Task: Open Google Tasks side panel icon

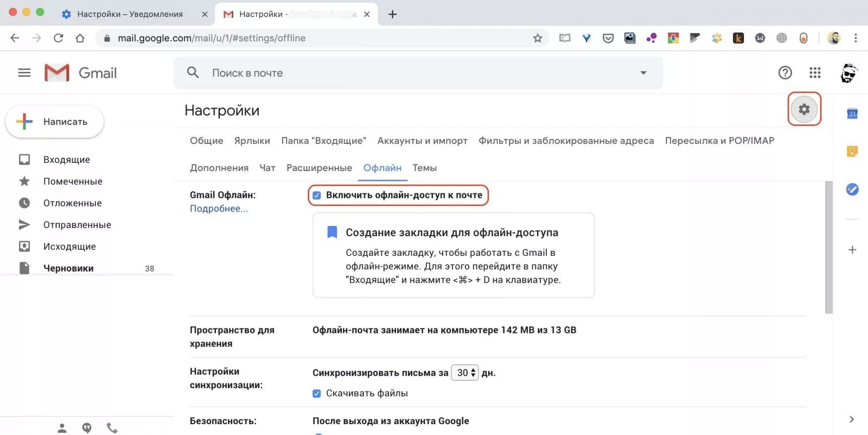Action: pyautogui.click(x=852, y=189)
